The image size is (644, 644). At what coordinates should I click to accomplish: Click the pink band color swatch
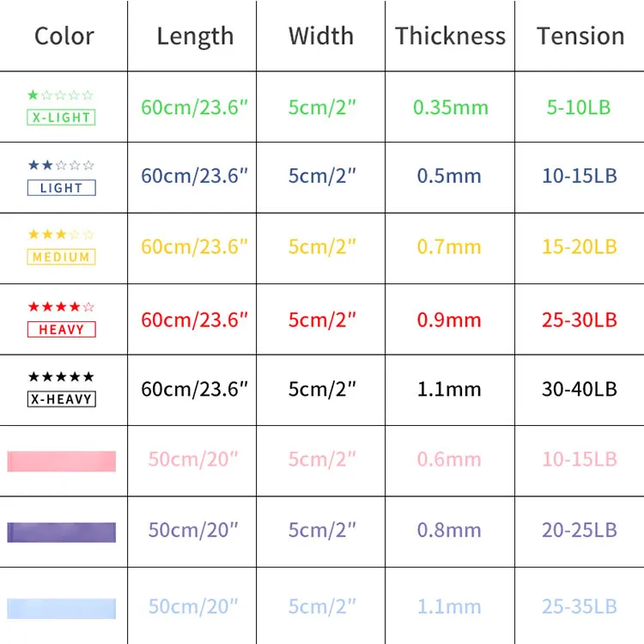61,461
